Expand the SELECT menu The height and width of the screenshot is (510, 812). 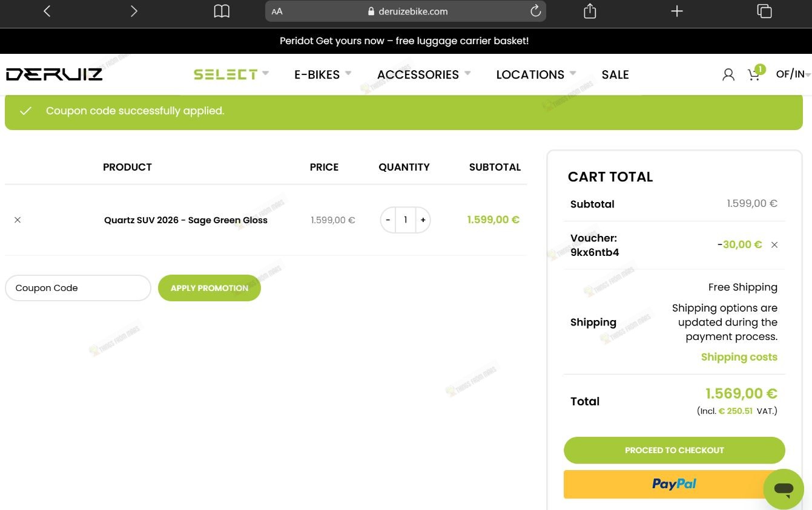231,74
